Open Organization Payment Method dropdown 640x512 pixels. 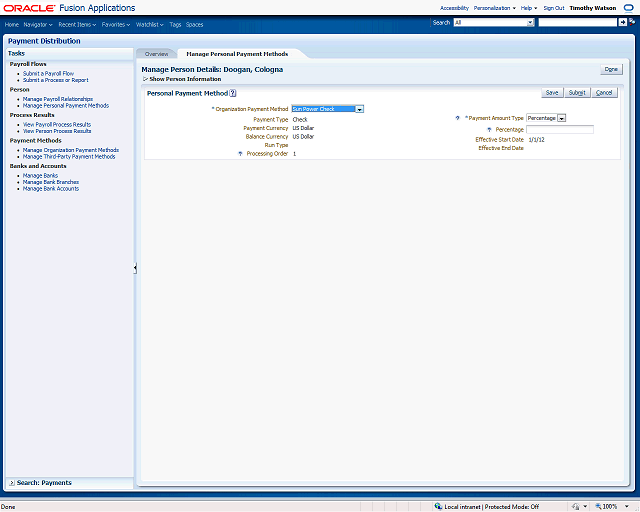point(359,109)
